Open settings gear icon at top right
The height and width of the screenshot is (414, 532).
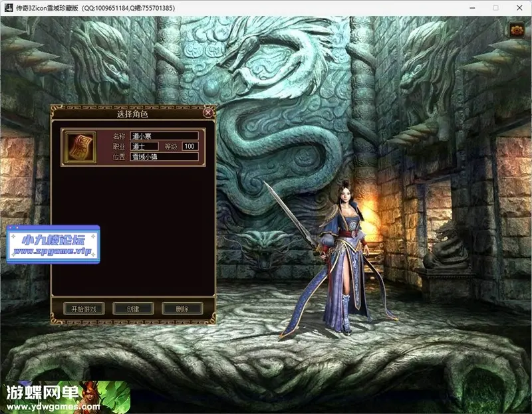516,31
